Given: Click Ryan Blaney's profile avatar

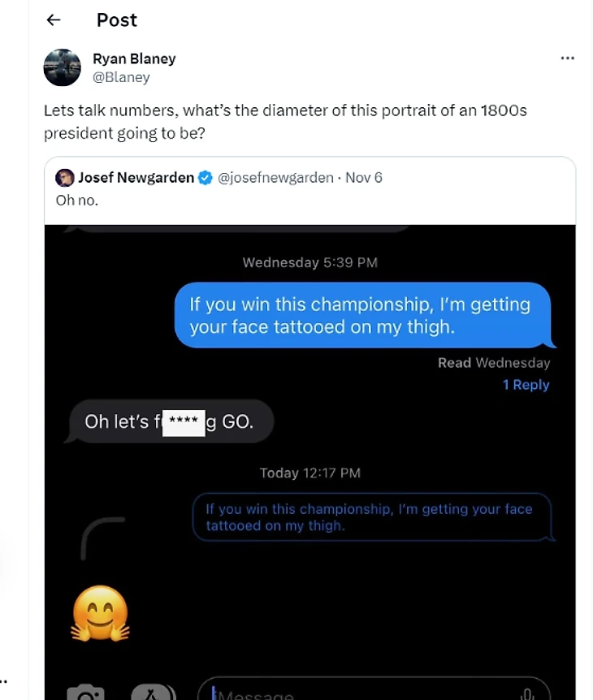Looking at the screenshot, I should click(x=62, y=67).
